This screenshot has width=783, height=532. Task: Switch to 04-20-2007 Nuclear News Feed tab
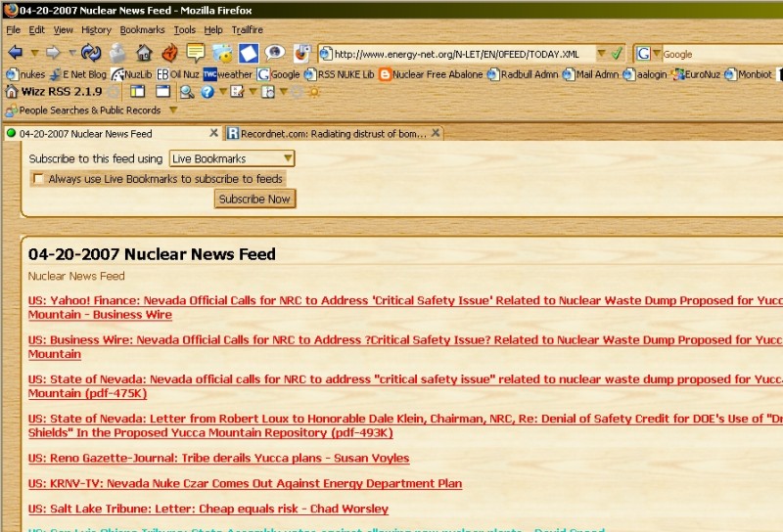tap(113, 134)
